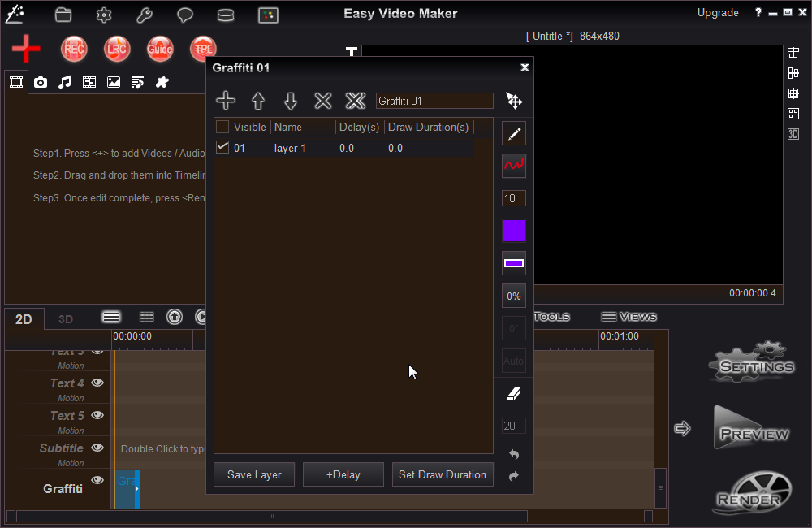The width and height of the screenshot is (812, 528).
Task: Open the purple brush color swatch
Action: pyautogui.click(x=514, y=231)
